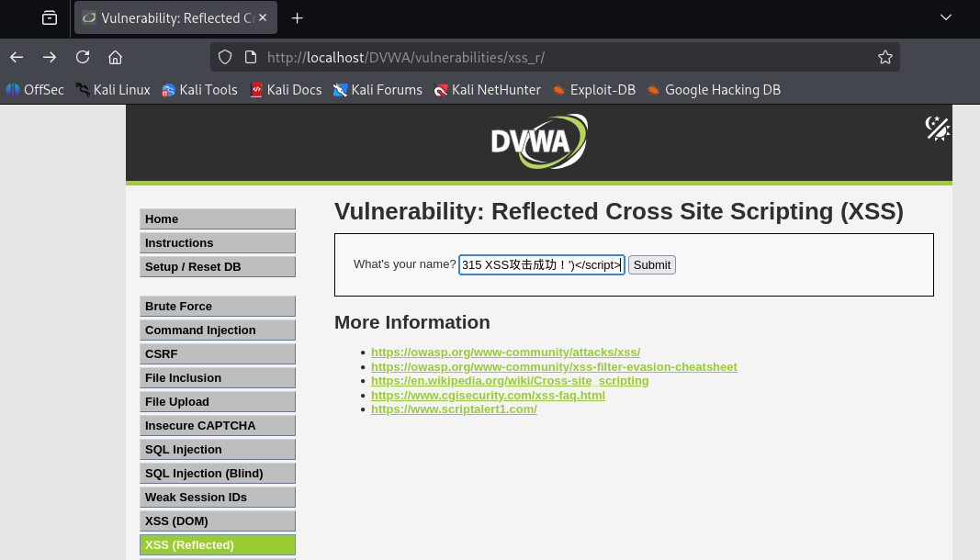Viewport: 980px width, 560px height.
Task: Open the File Upload module
Action: coord(218,402)
